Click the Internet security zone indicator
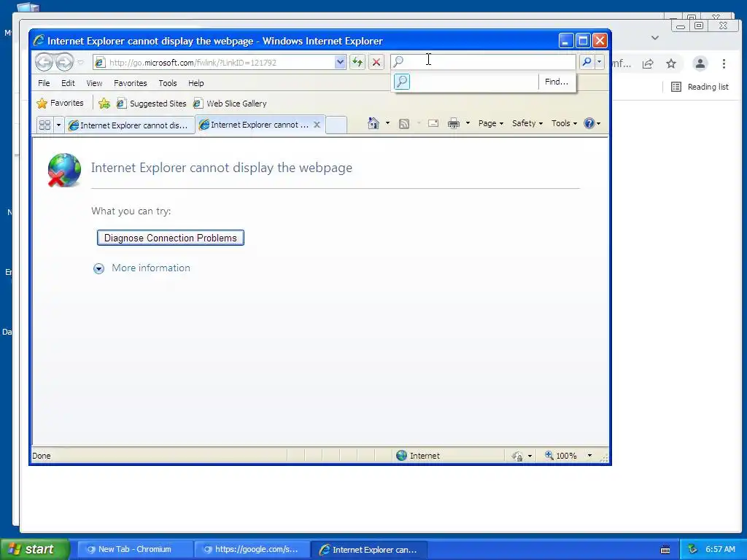The height and width of the screenshot is (560, 747). pyautogui.click(x=418, y=456)
